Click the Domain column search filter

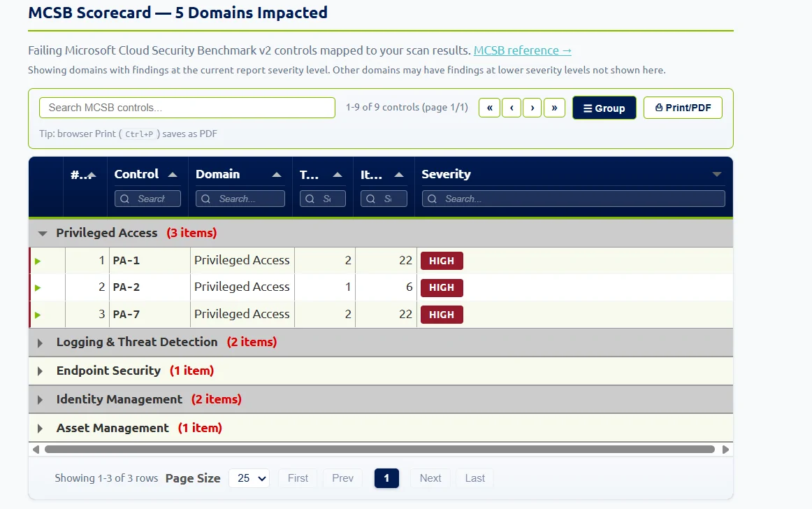click(x=240, y=199)
